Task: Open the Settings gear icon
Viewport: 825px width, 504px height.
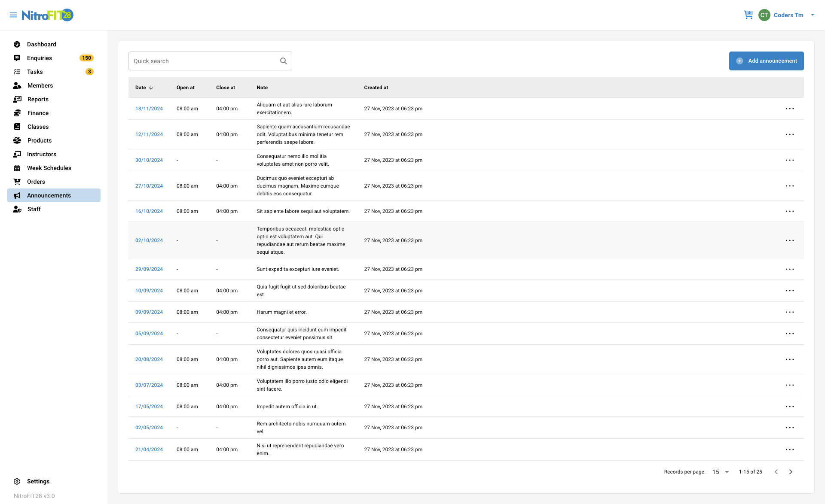Action: (x=17, y=481)
